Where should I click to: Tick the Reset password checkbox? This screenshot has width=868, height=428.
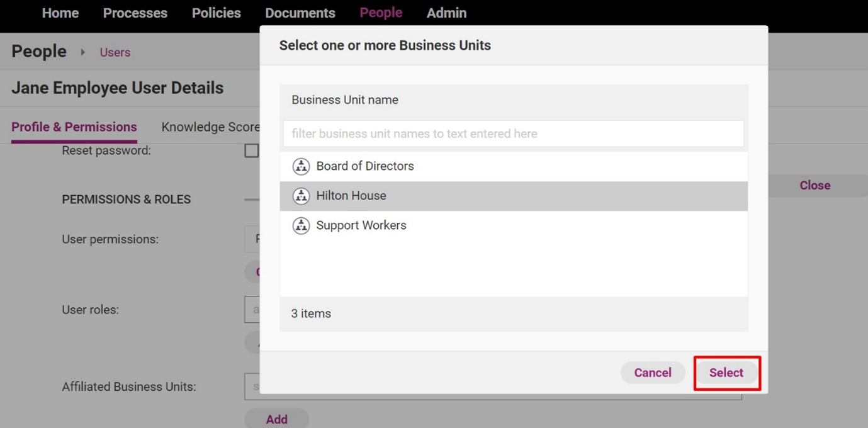point(252,151)
